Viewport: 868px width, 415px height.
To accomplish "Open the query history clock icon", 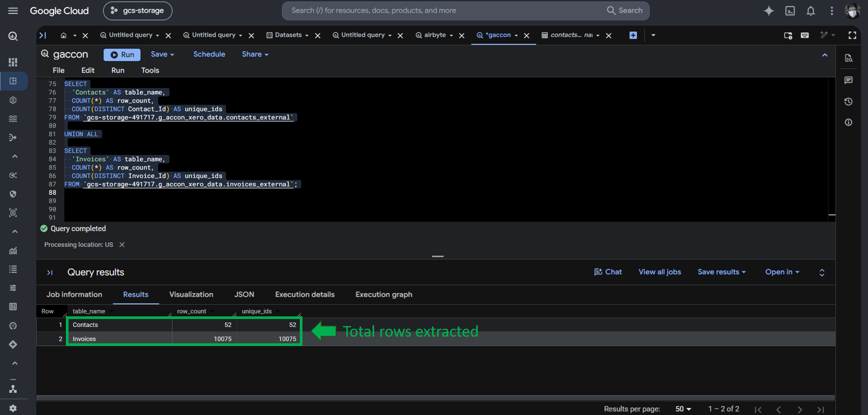I will click(x=848, y=102).
